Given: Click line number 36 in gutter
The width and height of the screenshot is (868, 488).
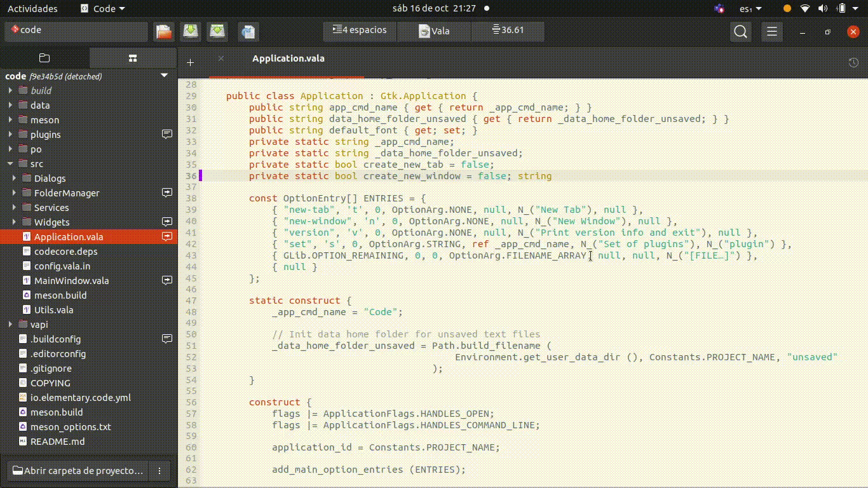Looking at the screenshot, I should (x=191, y=176).
